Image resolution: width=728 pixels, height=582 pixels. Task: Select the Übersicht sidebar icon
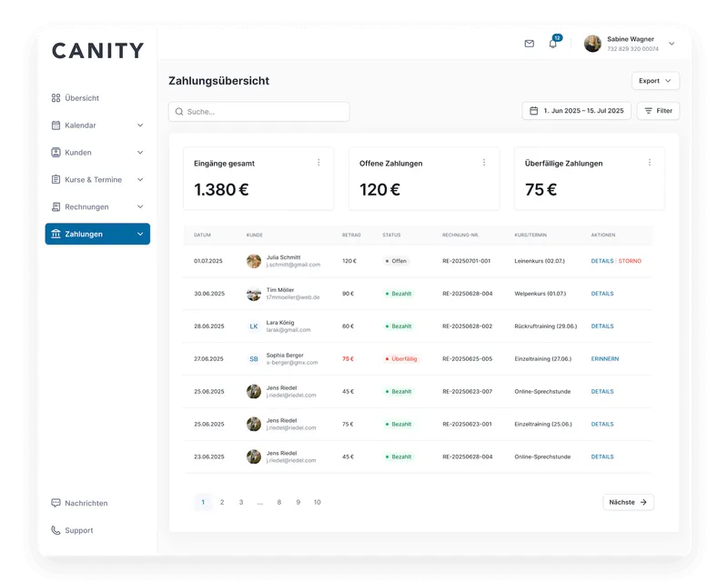click(x=55, y=97)
